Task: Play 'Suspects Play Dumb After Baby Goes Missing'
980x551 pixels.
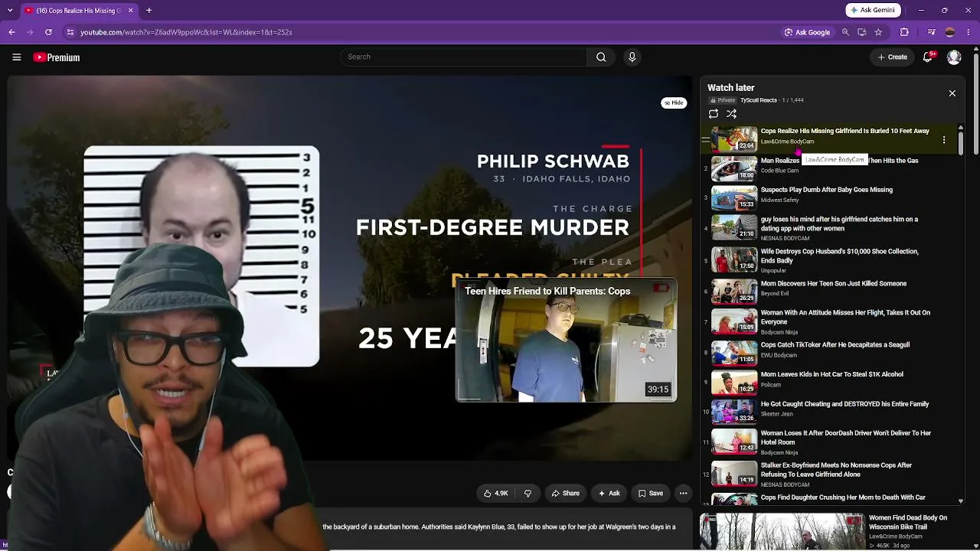Action: [x=827, y=190]
